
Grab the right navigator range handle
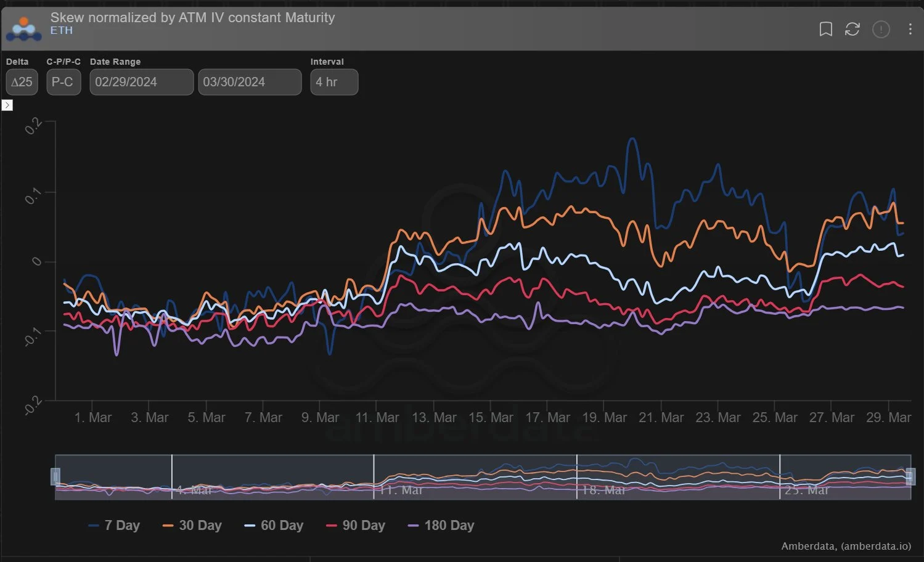click(910, 476)
